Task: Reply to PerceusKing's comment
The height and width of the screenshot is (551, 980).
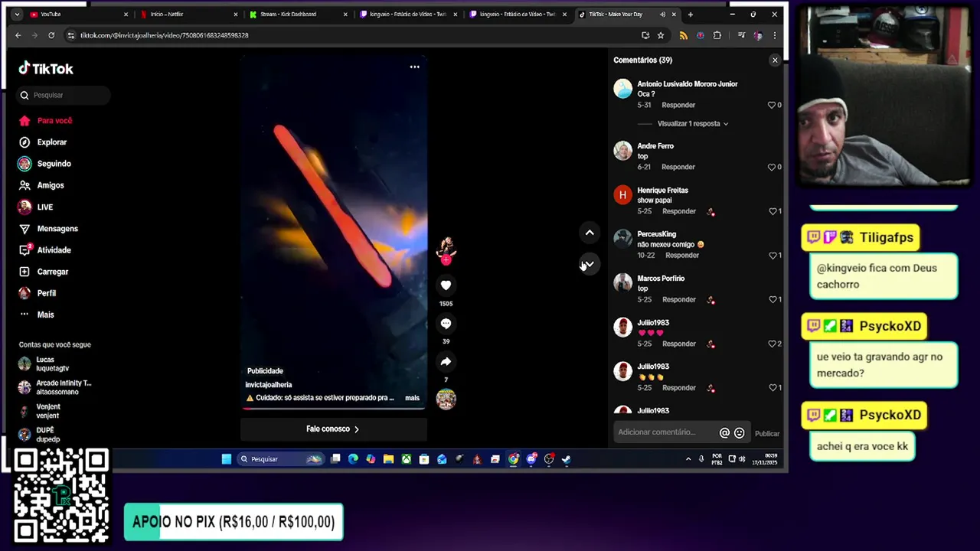Action: click(x=682, y=255)
